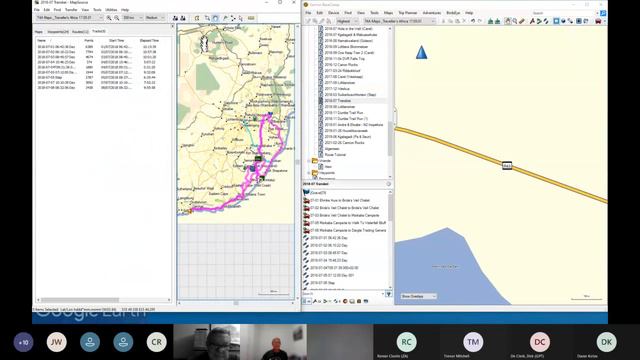Screen dimensions: 640x360
Task: Toggle the waypoint filter at BaseCamp list bottom
Action: pyautogui.click(x=315, y=301)
